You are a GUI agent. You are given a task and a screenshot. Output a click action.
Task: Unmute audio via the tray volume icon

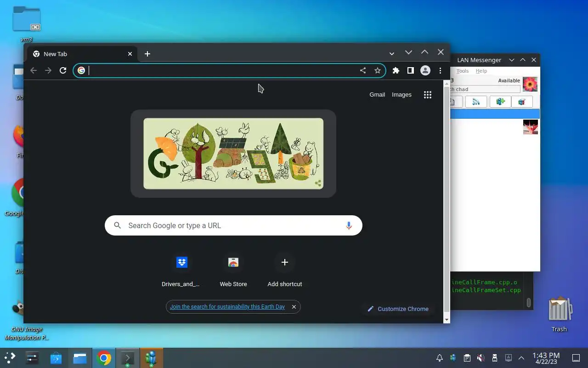(481, 358)
